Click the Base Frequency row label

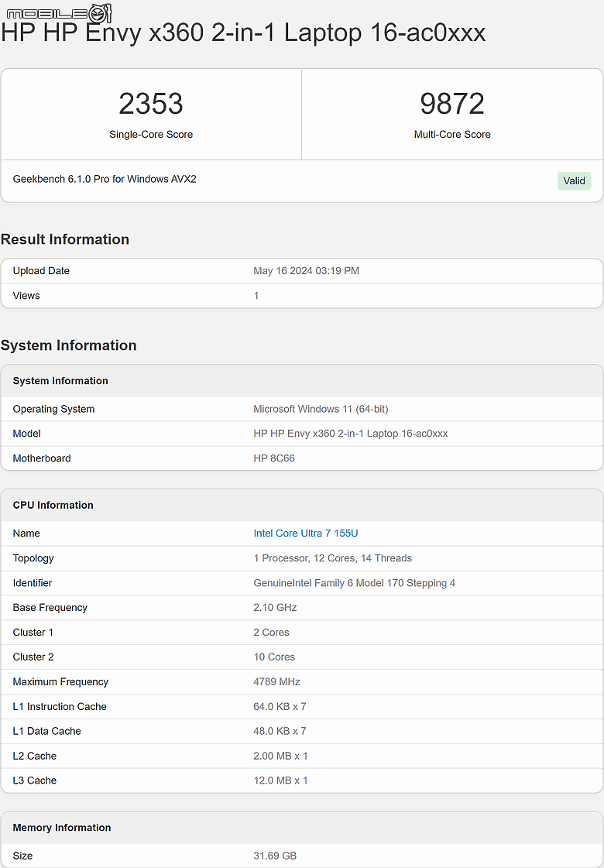[x=50, y=607]
